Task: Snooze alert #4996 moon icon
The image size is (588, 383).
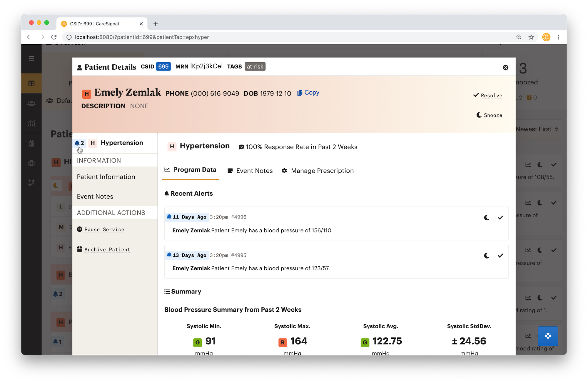Action: (x=487, y=218)
